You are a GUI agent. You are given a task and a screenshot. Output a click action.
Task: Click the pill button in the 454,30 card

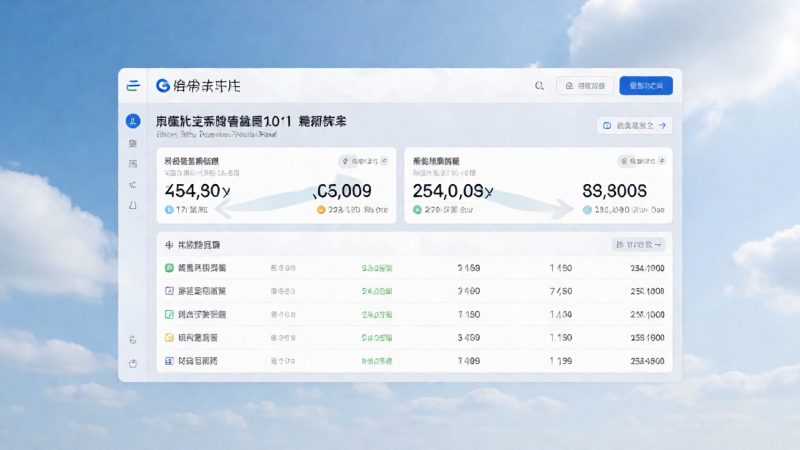pyautogui.click(x=364, y=161)
